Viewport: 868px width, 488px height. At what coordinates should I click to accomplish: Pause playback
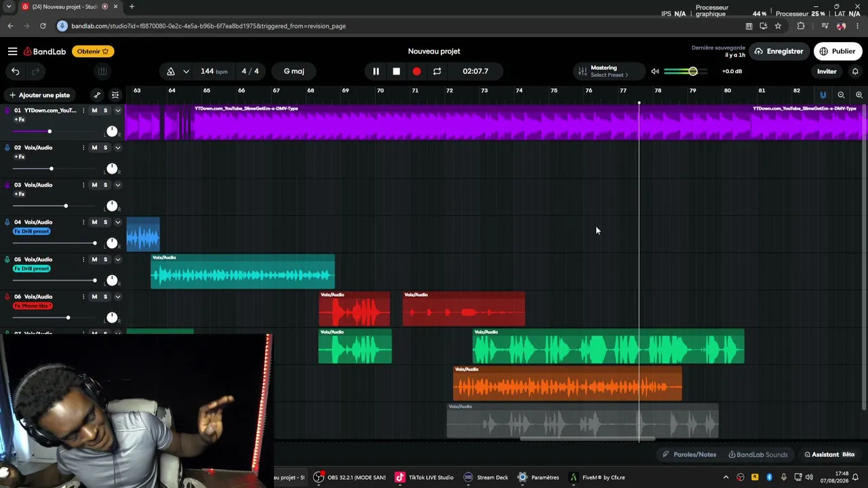376,71
